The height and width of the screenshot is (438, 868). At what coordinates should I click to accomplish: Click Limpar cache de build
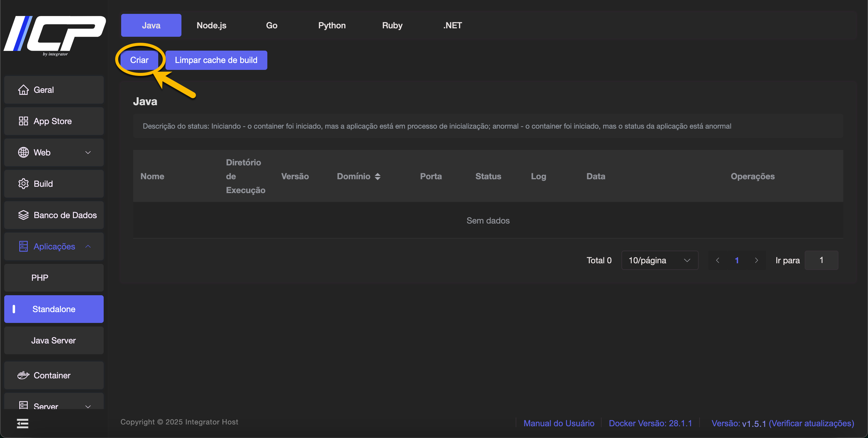(216, 60)
